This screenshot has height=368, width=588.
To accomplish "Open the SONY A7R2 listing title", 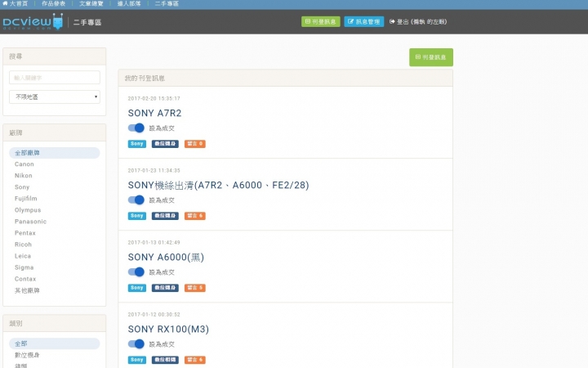I will pyautogui.click(x=154, y=113).
